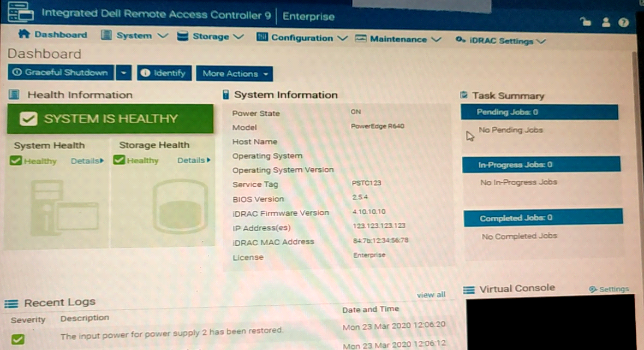Click the Storage disk icon in navigation
Viewport: 644px width, 350px height.
183,37
